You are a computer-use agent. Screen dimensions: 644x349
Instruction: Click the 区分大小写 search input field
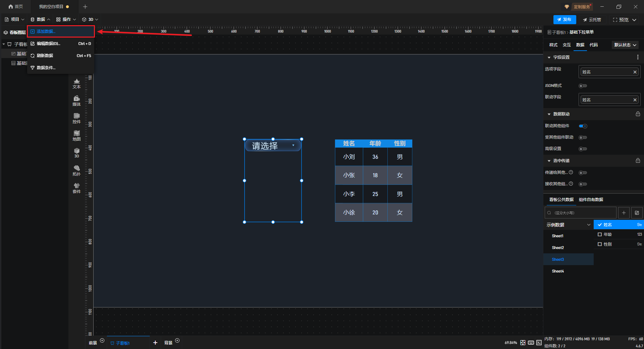click(x=582, y=213)
